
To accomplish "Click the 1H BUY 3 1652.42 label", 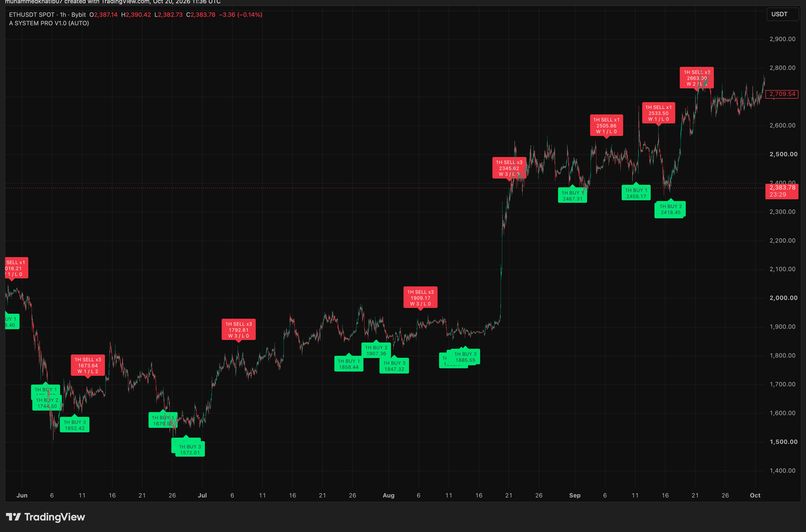I will pyautogui.click(x=75, y=425).
